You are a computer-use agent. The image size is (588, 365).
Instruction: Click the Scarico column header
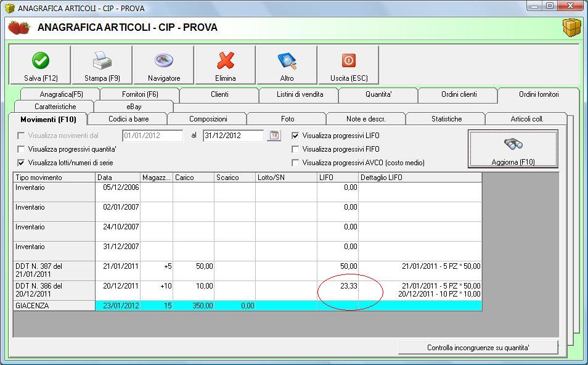point(235,178)
